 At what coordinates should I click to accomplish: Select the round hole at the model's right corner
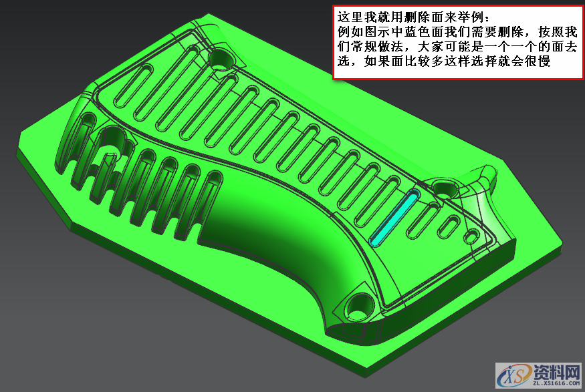click(x=444, y=189)
